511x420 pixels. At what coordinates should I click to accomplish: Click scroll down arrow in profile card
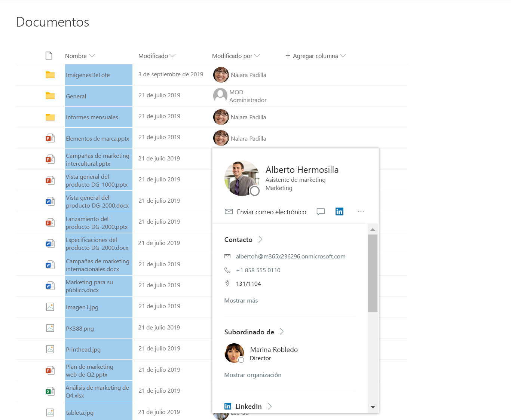pos(373,407)
